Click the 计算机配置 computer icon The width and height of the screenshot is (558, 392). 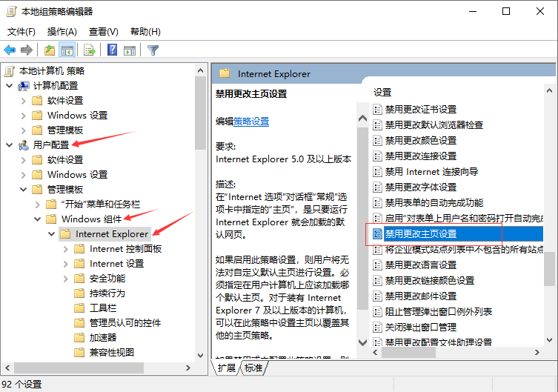coord(24,86)
